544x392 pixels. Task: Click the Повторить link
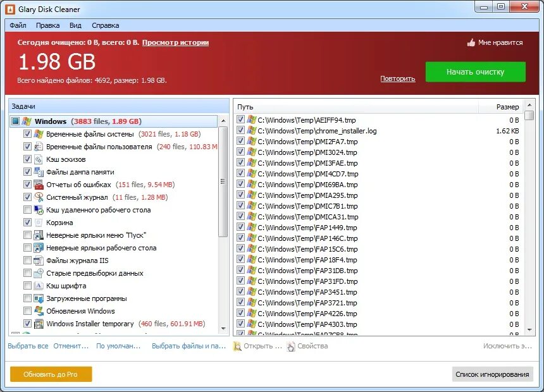coord(398,78)
